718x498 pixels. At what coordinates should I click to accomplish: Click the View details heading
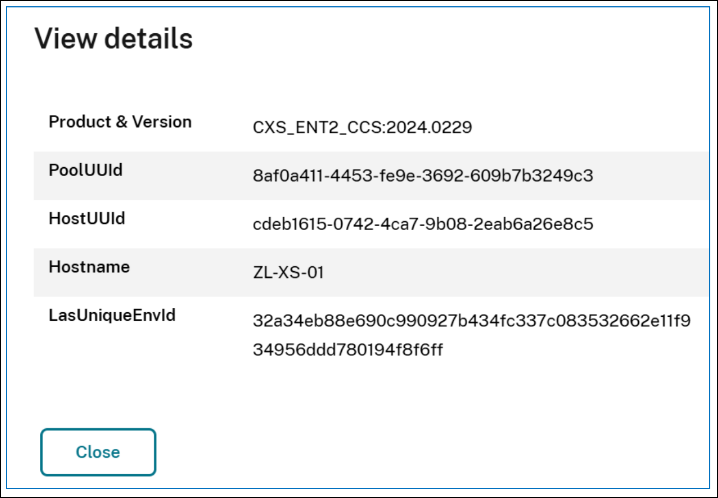click(113, 39)
